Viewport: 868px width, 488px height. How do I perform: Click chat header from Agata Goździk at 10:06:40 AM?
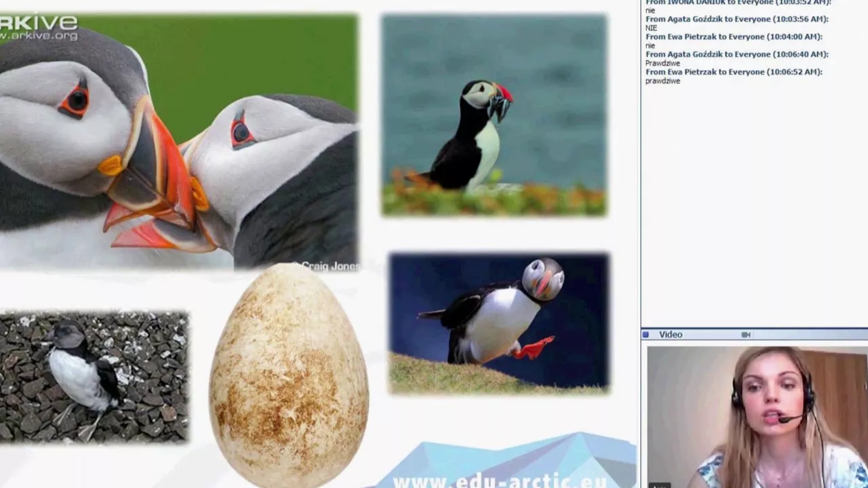pos(737,54)
